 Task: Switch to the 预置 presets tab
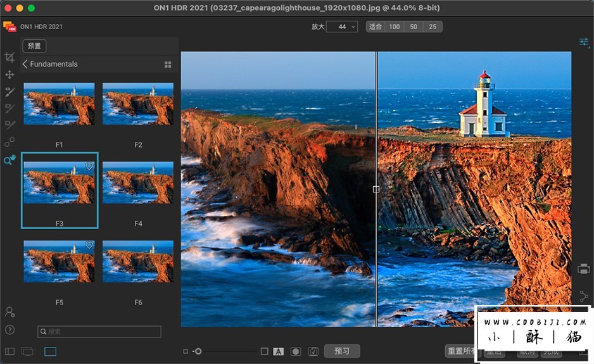point(34,46)
